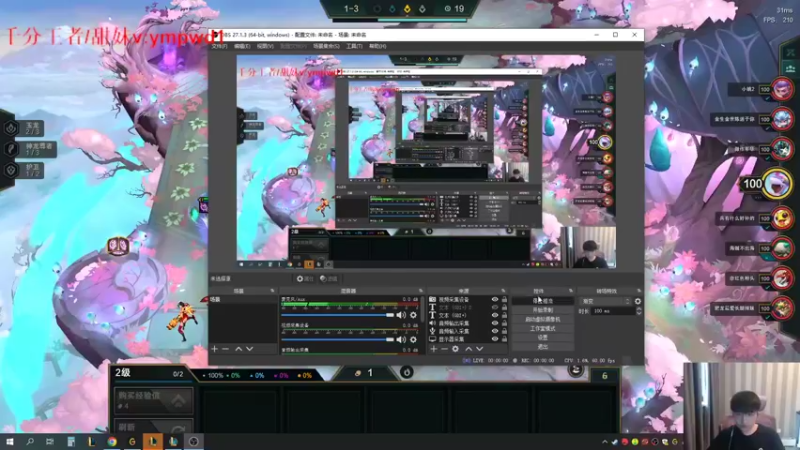Remove selected source with minus icon
Viewport: 800px width, 450px height.
coord(444,349)
